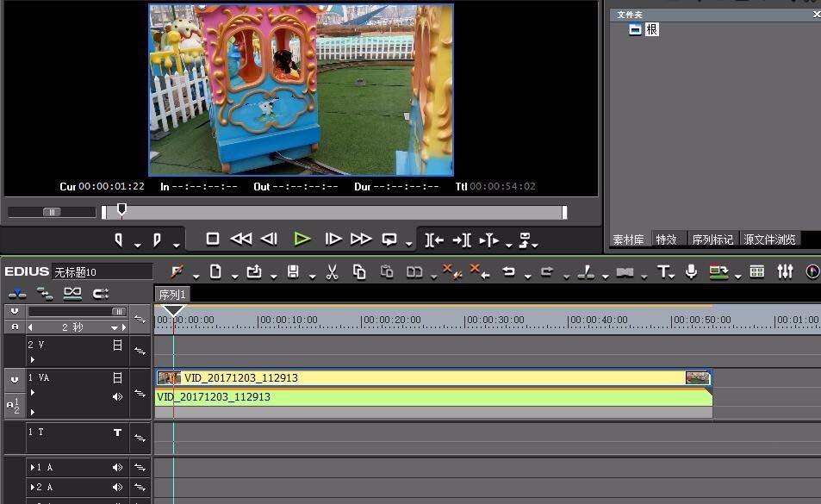
Task: Toggle Snap to event magnet icon
Action: [x=101, y=294]
